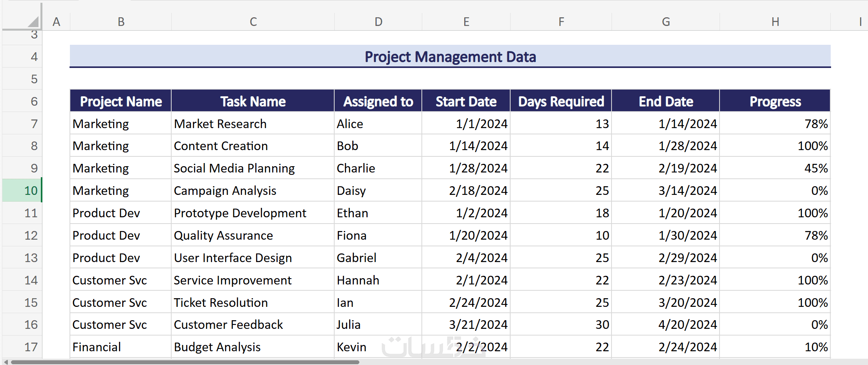Select column C header
Screen dimensions: 868x365
point(253,22)
